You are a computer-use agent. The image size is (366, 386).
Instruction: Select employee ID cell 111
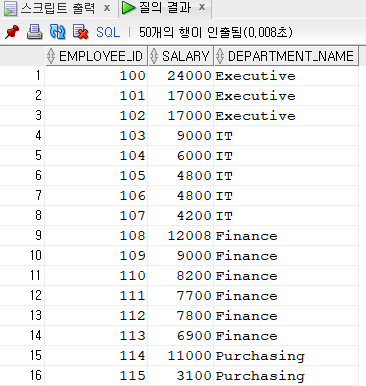pyautogui.click(x=96, y=296)
